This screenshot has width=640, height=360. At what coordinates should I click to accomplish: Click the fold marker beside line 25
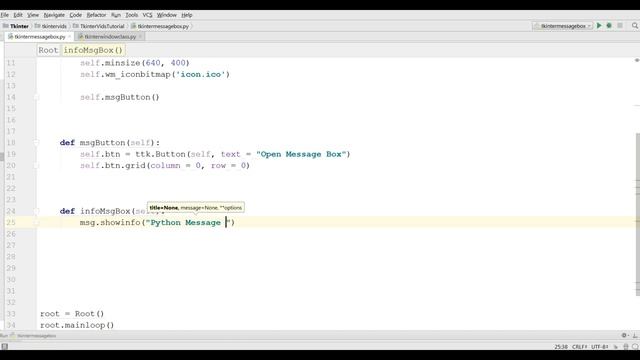tap(36, 222)
